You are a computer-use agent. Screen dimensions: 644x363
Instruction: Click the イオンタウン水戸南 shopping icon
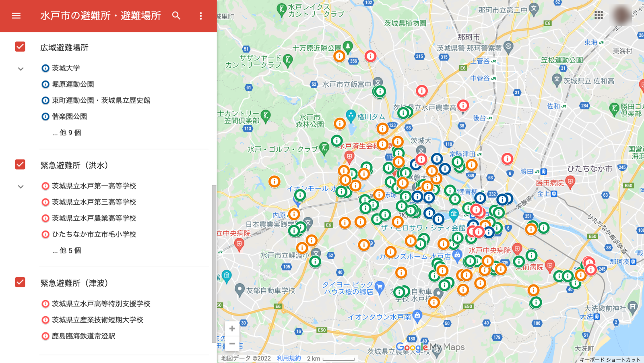click(x=417, y=315)
